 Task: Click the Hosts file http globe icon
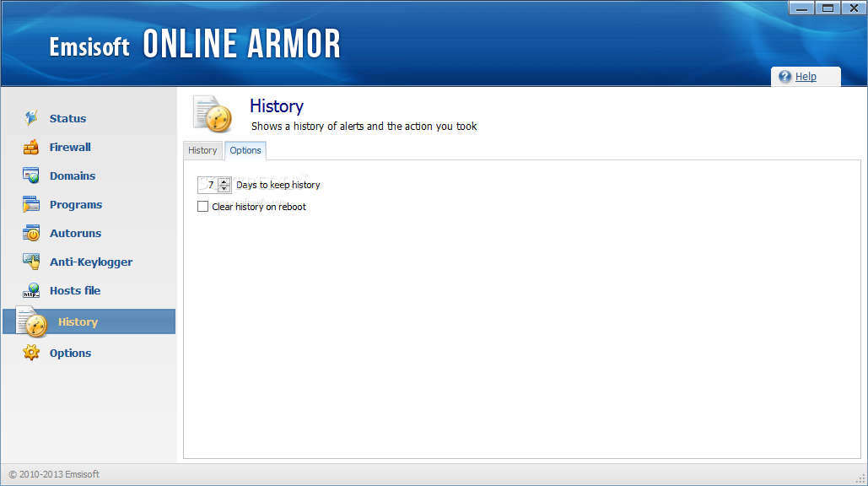point(31,290)
